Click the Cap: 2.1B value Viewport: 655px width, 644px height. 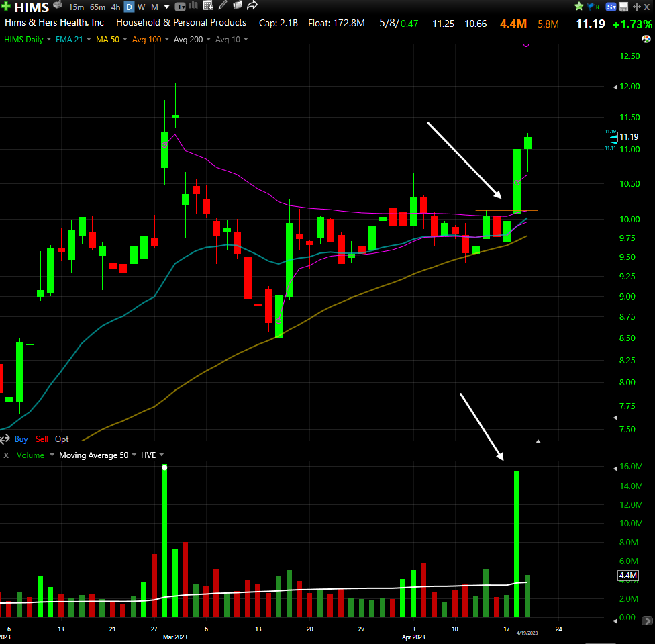click(279, 23)
